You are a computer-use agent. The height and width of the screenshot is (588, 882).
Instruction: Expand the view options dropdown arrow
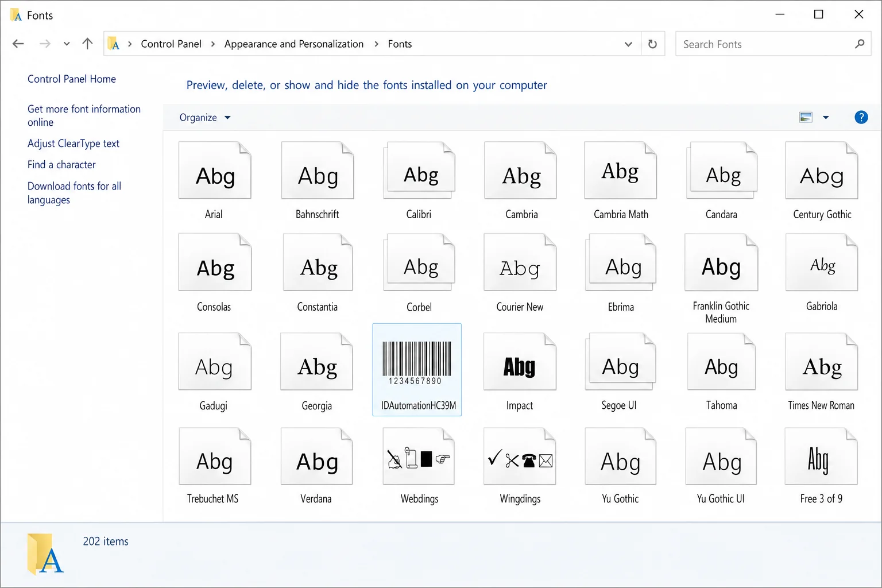(x=826, y=118)
